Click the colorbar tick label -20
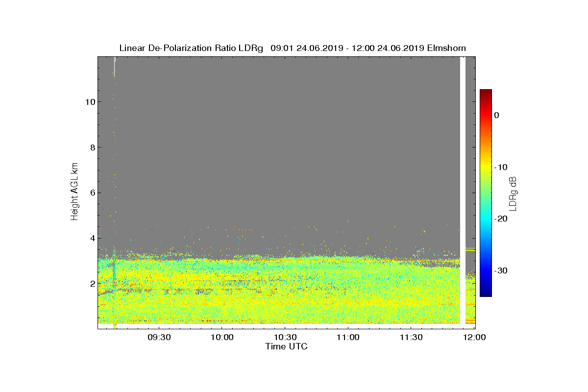Screen dimensions: 588x392 501,219
